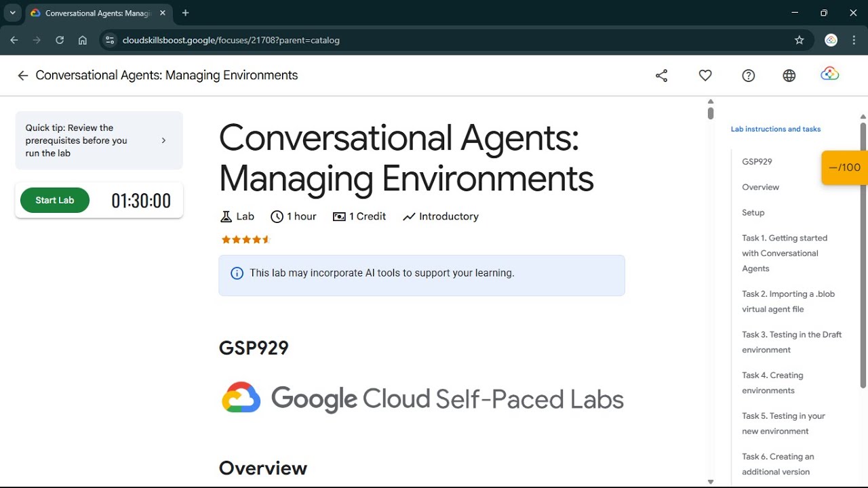Click the AI tools info icon
Screen dimensions: 868x488
coord(237,273)
